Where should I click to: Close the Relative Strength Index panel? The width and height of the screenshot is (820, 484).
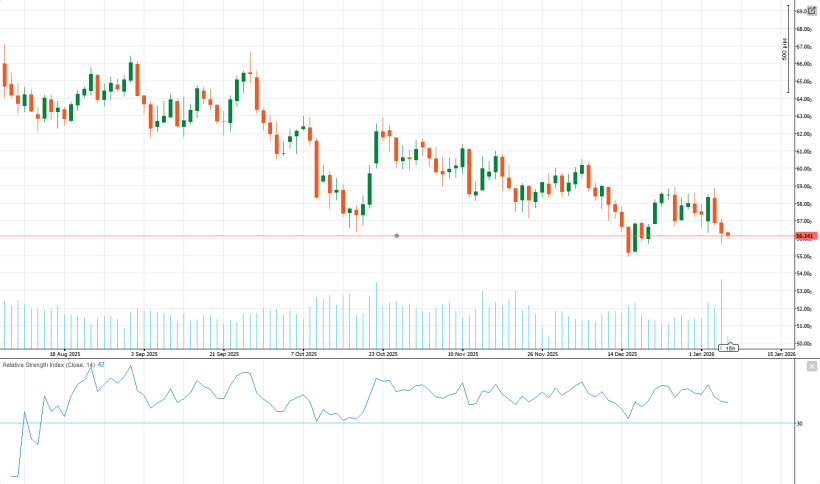(x=811, y=366)
